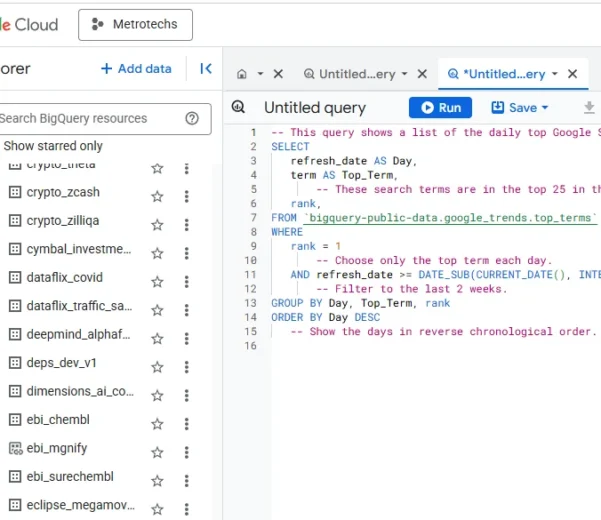Click the ebi_mgnify linked dataset icon

click(15, 448)
